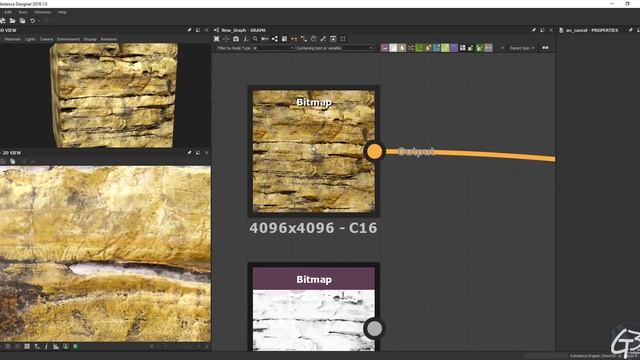Click the green dot icon in 2D View bottom bar
The height and width of the screenshot is (360, 640).
point(76,347)
